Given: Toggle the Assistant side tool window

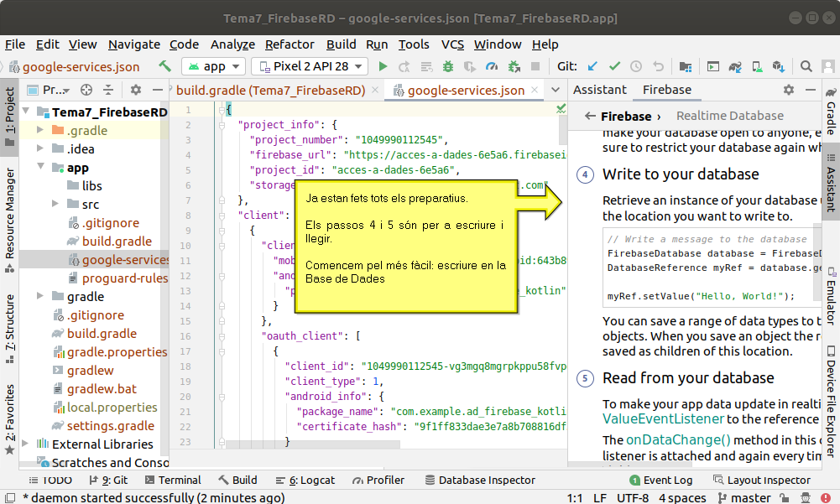Looking at the screenshot, I should click(831, 183).
